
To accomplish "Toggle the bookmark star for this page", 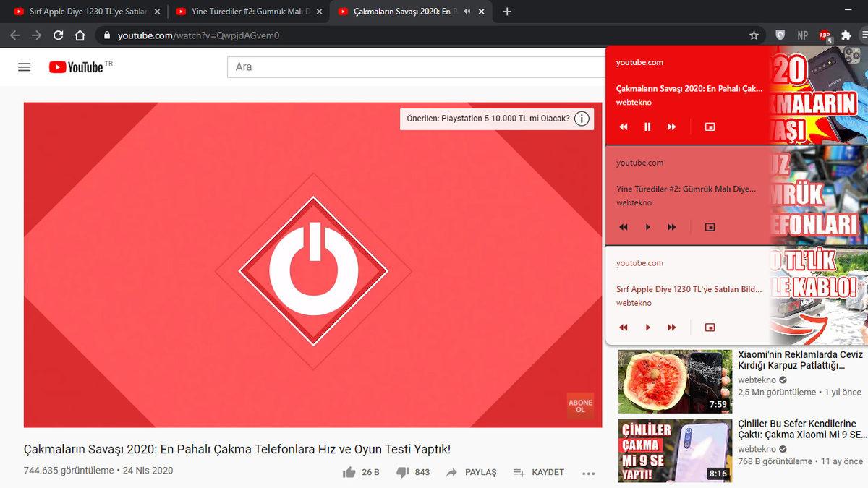I will click(x=754, y=35).
